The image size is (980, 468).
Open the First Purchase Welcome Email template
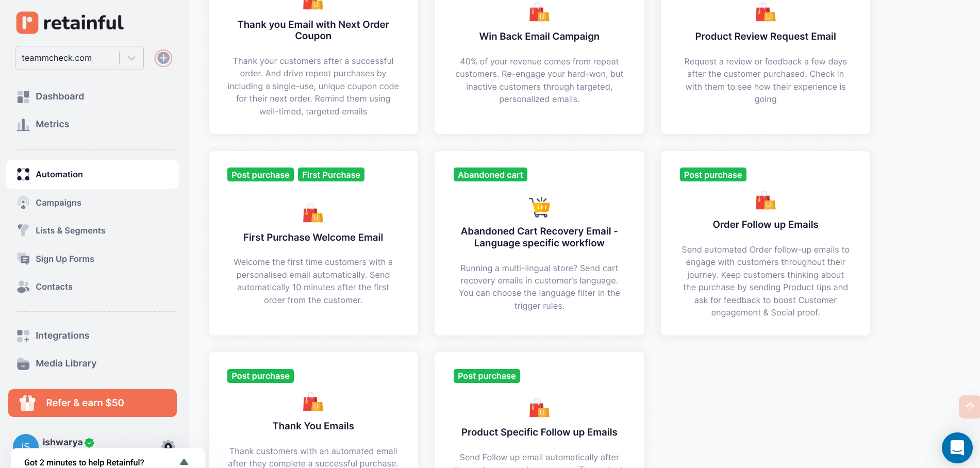tap(313, 237)
